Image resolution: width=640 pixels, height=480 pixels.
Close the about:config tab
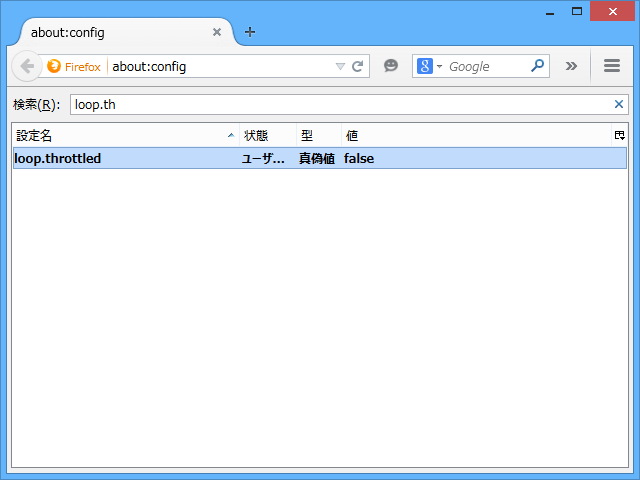click(x=217, y=32)
